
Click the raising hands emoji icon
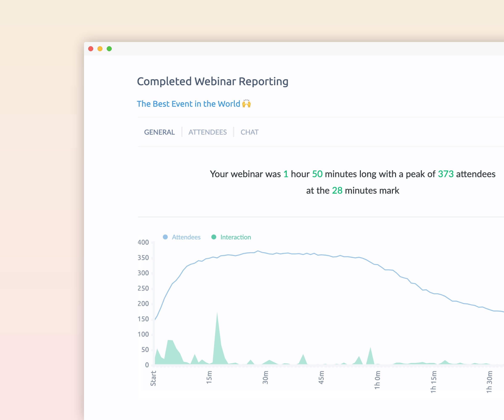coord(247,104)
